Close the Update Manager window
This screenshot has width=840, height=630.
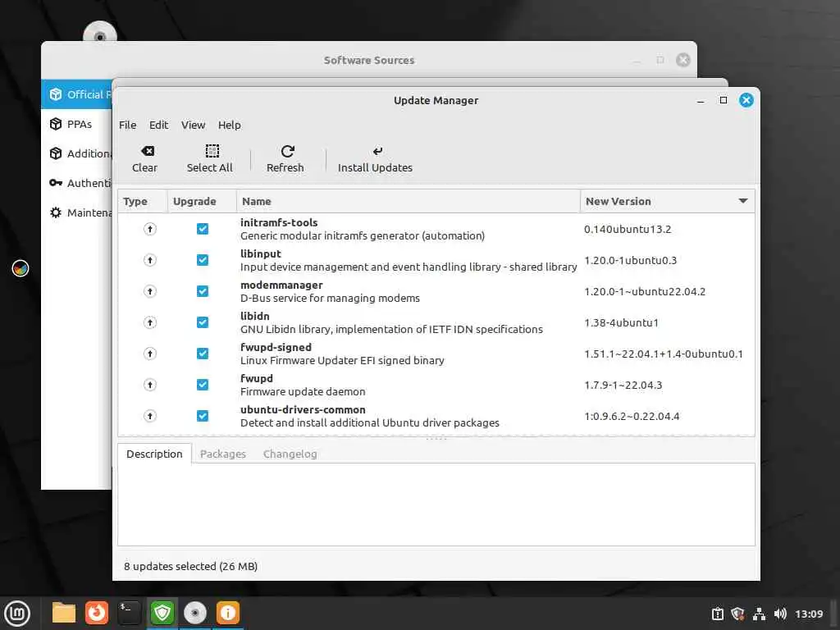[746, 100]
